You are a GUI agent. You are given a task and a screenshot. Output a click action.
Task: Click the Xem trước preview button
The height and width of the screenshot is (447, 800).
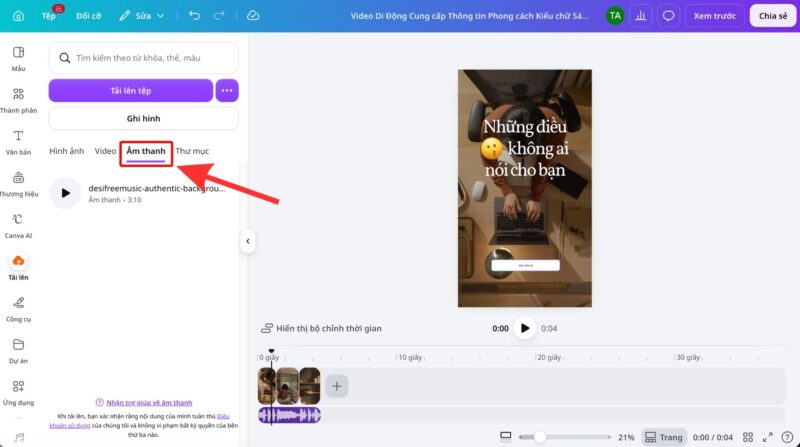(x=714, y=16)
